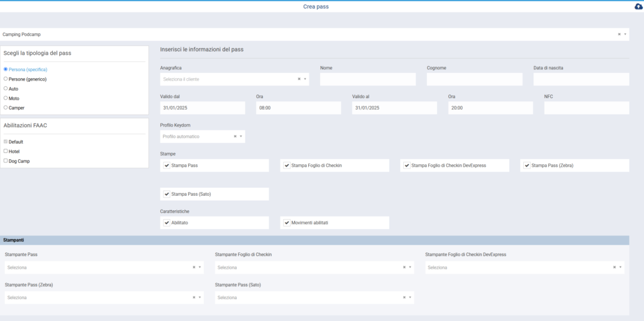Screen dimensions: 644x321
Task: Open the Anagrafica client dropdown
Action: coord(230,79)
